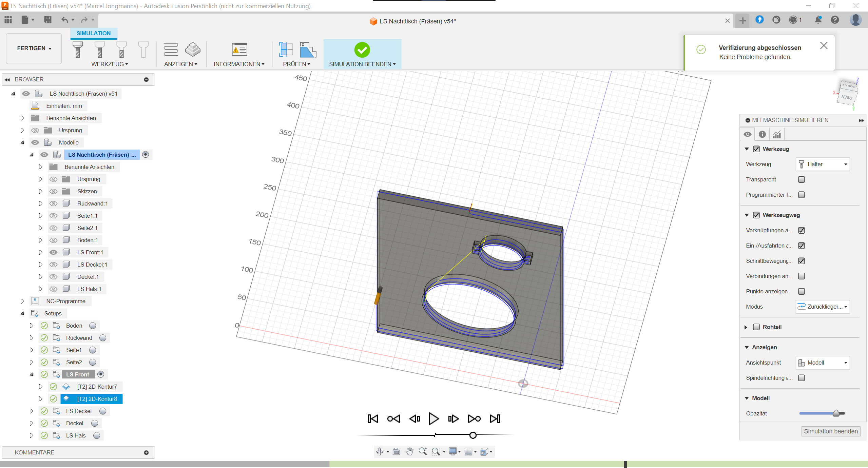Click the Opazität slider handle
The height and width of the screenshot is (468, 868).
click(836, 413)
